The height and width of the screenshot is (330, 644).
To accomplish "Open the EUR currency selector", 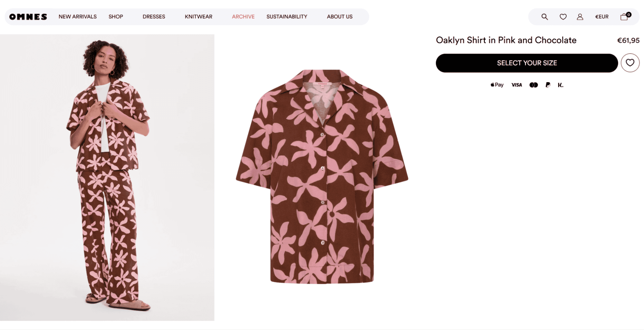I will (x=601, y=17).
